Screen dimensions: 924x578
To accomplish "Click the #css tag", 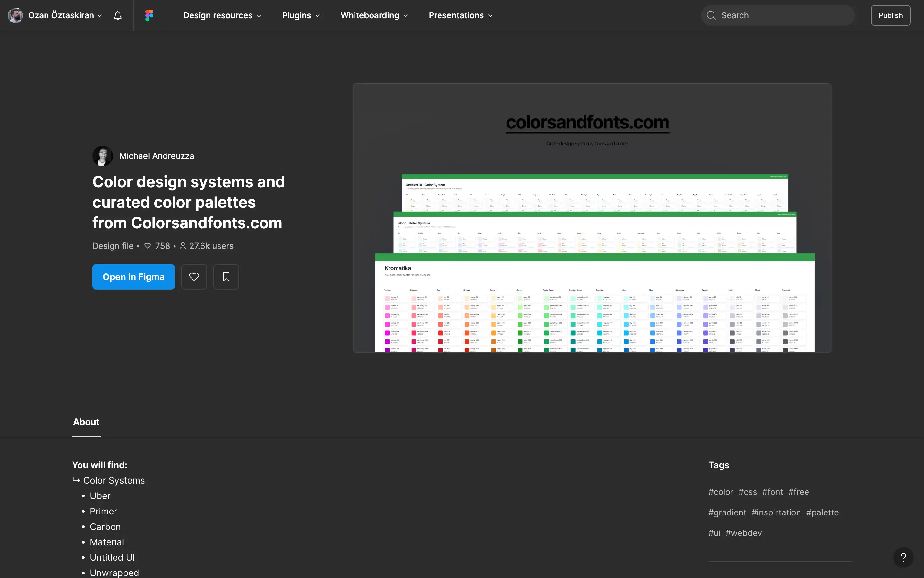I will point(748,492).
